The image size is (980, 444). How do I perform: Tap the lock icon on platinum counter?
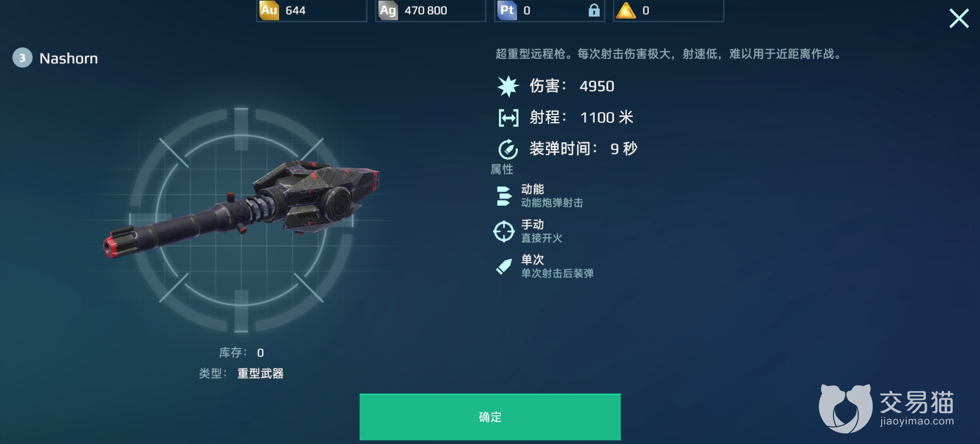[x=594, y=10]
